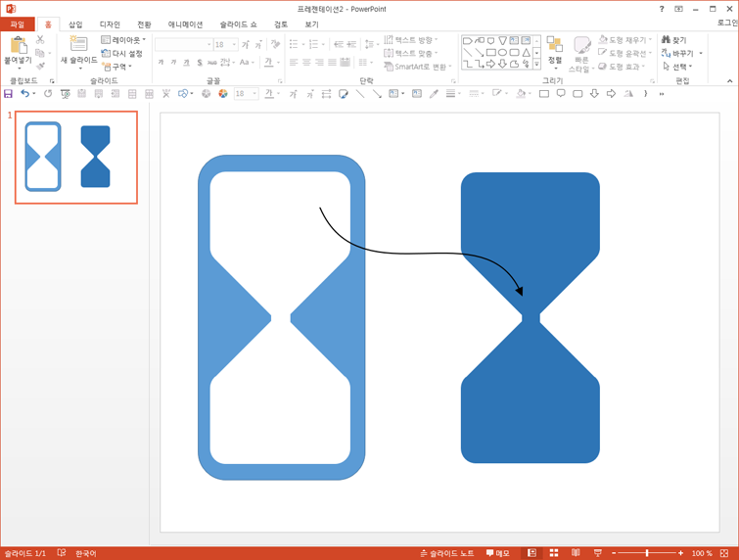Open the Arrange (정렬) icon
This screenshot has width=739, height=560.
coord(555,45)
